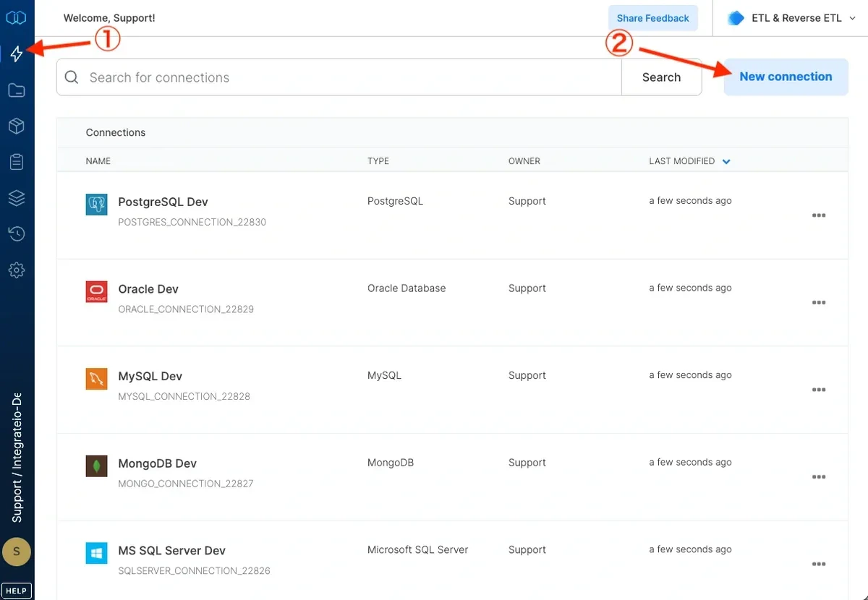Click the Search button

[662, 77]
